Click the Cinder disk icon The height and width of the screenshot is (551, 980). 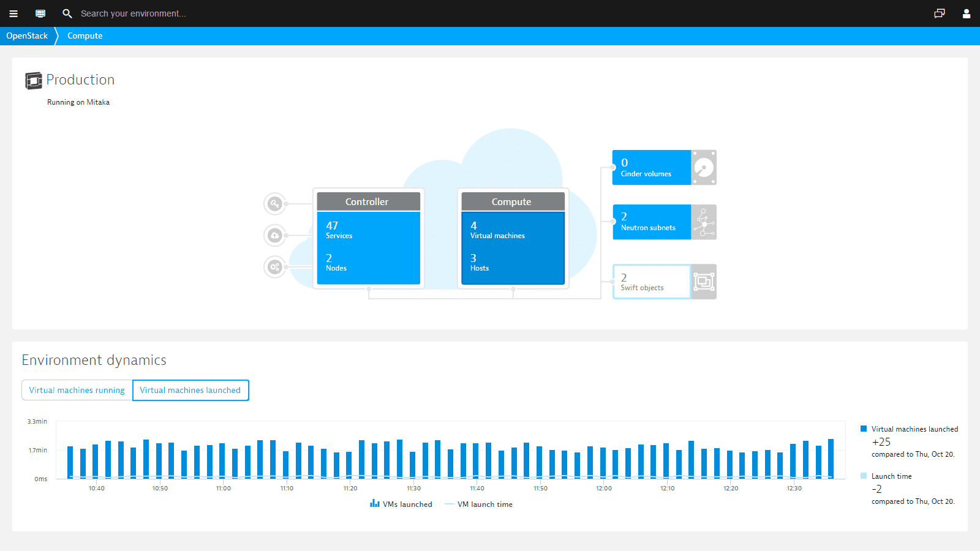704,167
